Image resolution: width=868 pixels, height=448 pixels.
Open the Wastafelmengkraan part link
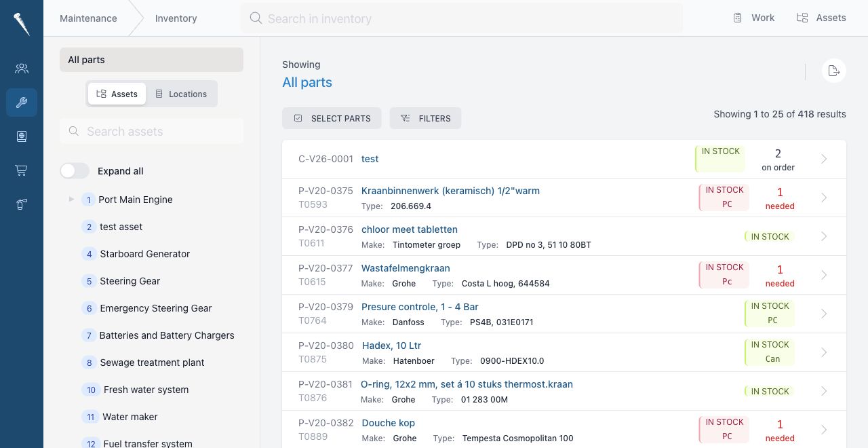[406, 268]
